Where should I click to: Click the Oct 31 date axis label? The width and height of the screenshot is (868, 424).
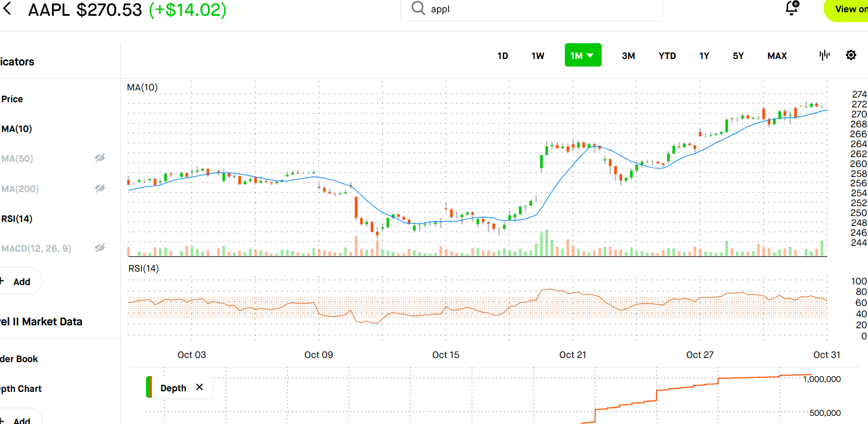827,355
